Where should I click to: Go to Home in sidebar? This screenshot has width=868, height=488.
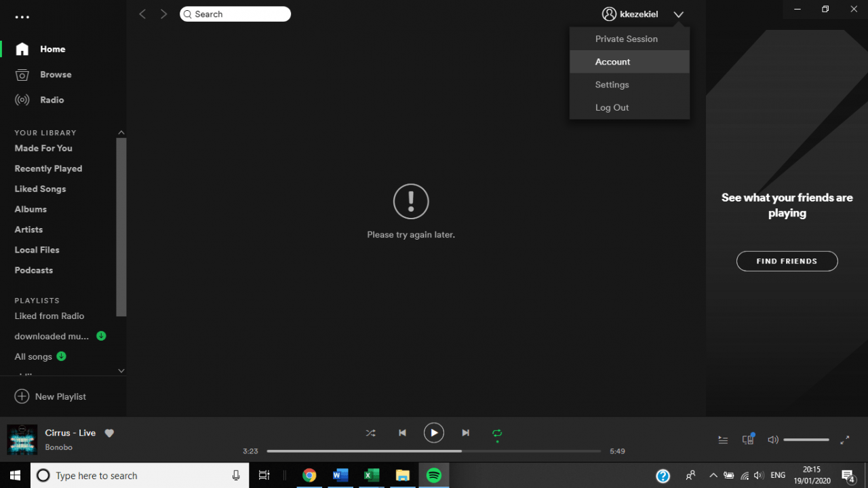point(53,49)
